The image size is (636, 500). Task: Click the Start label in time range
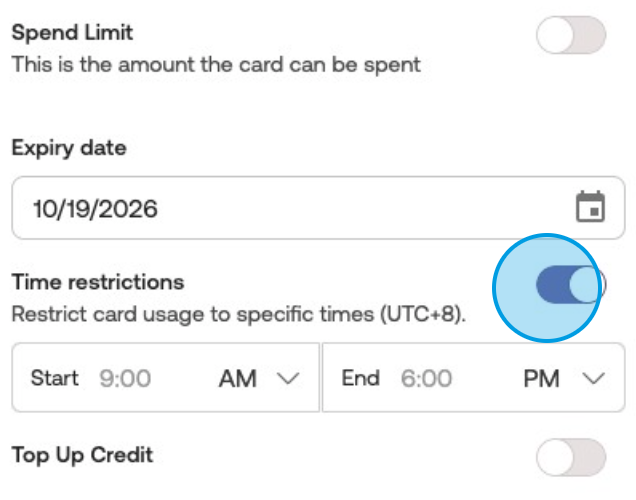coord(54,378)
